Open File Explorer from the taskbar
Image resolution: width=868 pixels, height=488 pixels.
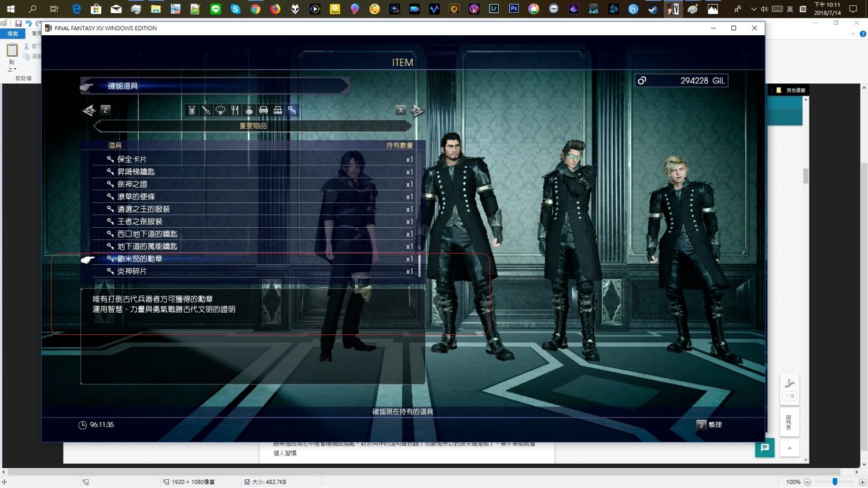coord(156,9)
